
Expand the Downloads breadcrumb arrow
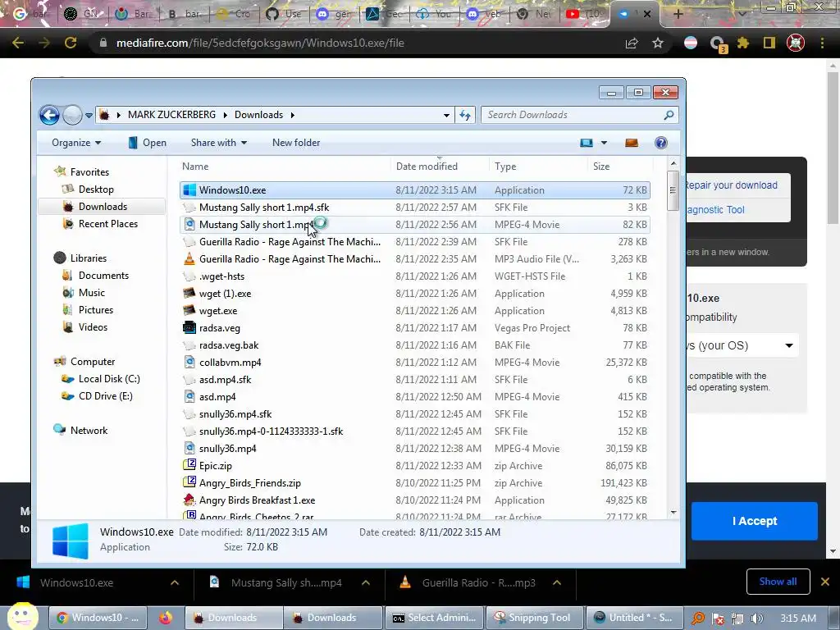coord(293,115)
